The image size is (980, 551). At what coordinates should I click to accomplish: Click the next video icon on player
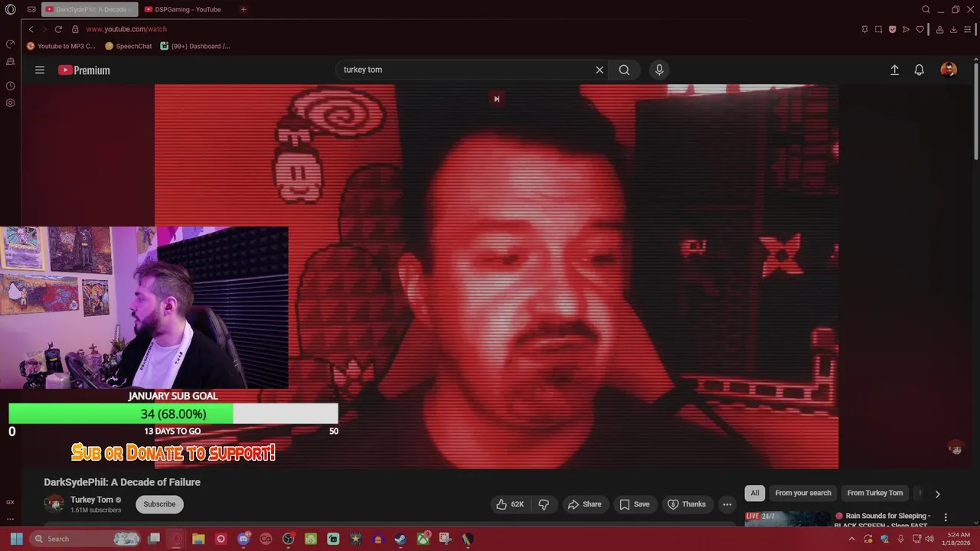click(x=496, y=99)
